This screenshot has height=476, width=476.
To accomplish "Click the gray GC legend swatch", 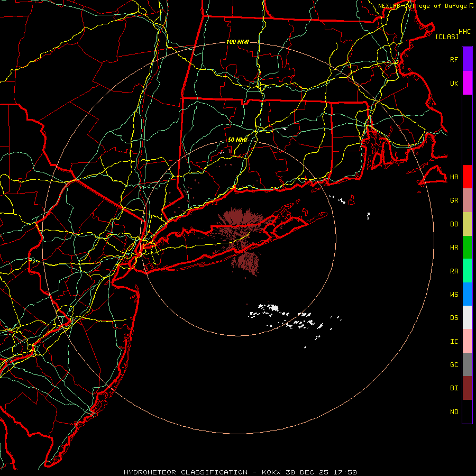I will pos(467,364).
